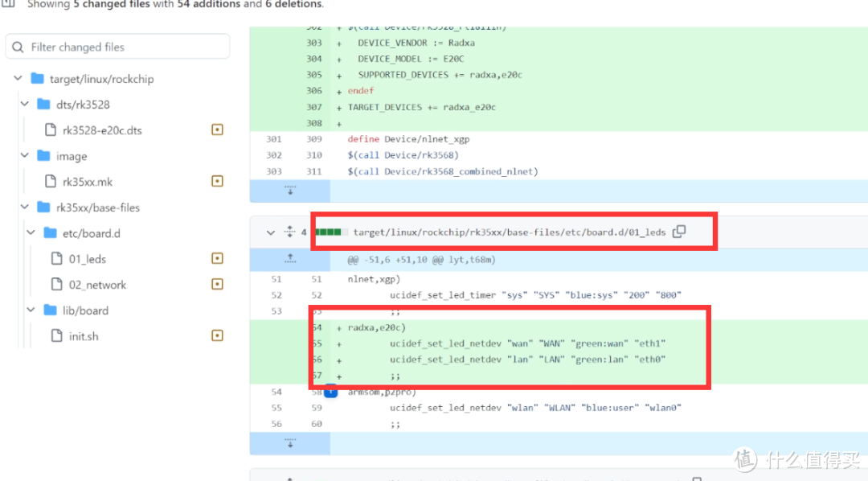868x481 pixels.
Task: Click the 'DEVICE_MODEL := E20C' line
Action: point(411,59)
